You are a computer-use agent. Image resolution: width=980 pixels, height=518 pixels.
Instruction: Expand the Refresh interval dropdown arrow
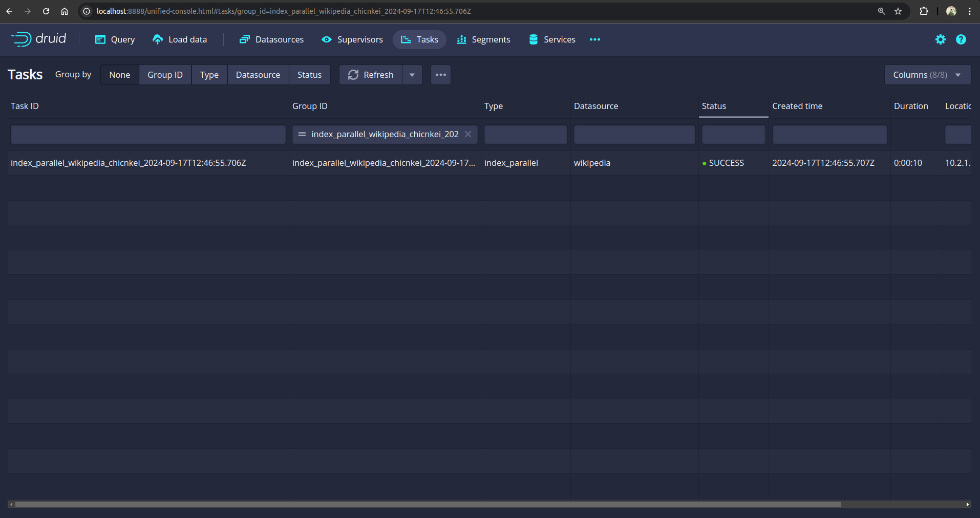click(x=412, y=75)
